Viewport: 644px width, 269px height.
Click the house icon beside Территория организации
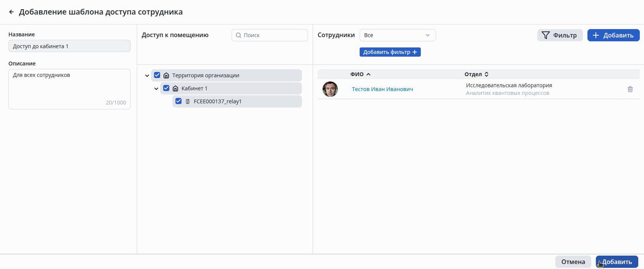166,75
